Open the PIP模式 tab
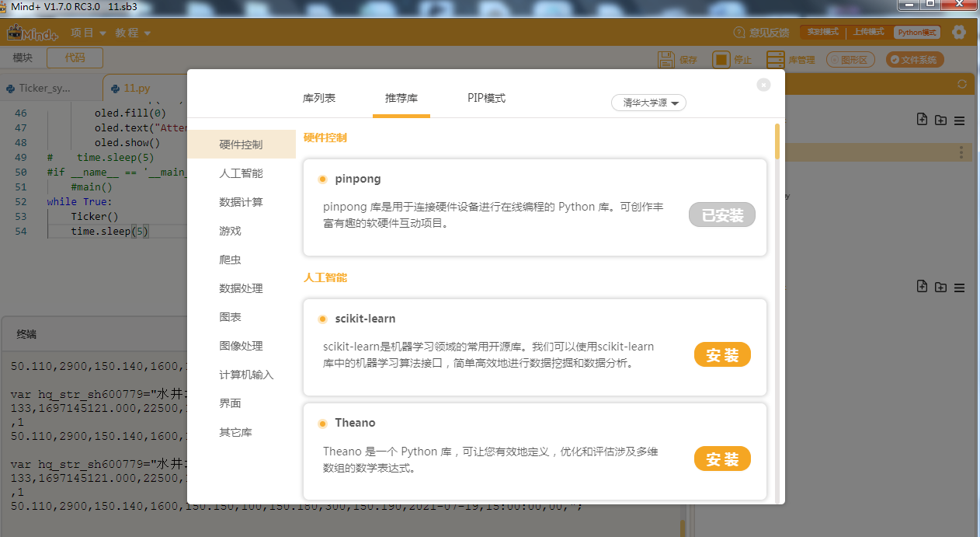This screenshot has width=980, height=537. tap(486, 99)
